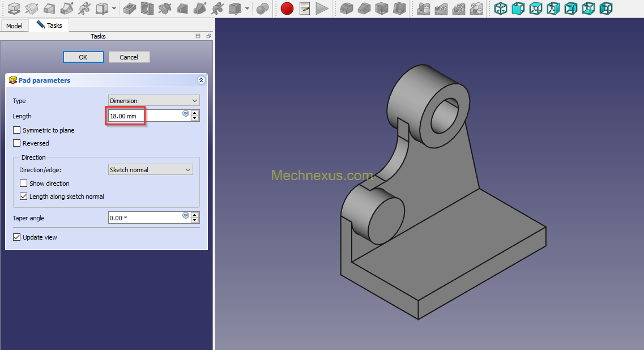Collapse the Pad parameters section
This screenshot has height=350, width=644.
[x=201, y=80]
